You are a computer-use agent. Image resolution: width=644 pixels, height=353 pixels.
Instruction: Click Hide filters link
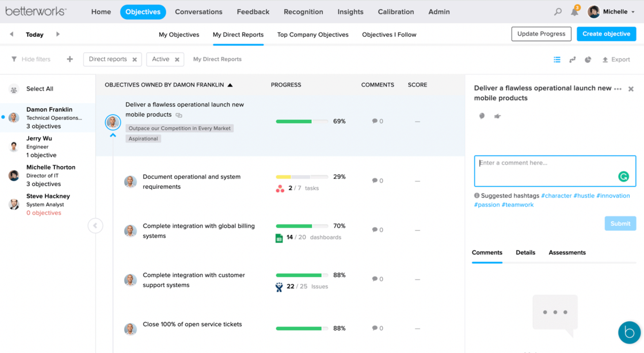[36, 59]
